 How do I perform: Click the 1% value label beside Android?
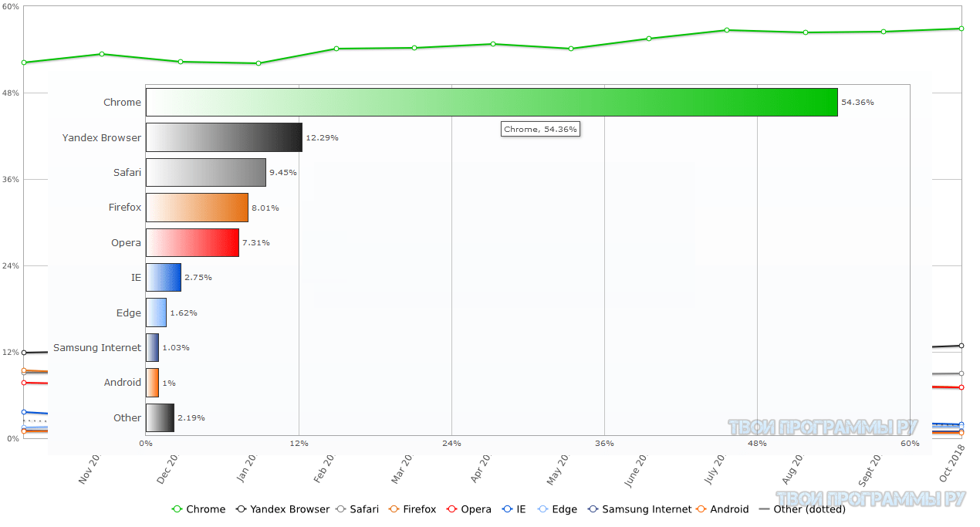[169, 383]
